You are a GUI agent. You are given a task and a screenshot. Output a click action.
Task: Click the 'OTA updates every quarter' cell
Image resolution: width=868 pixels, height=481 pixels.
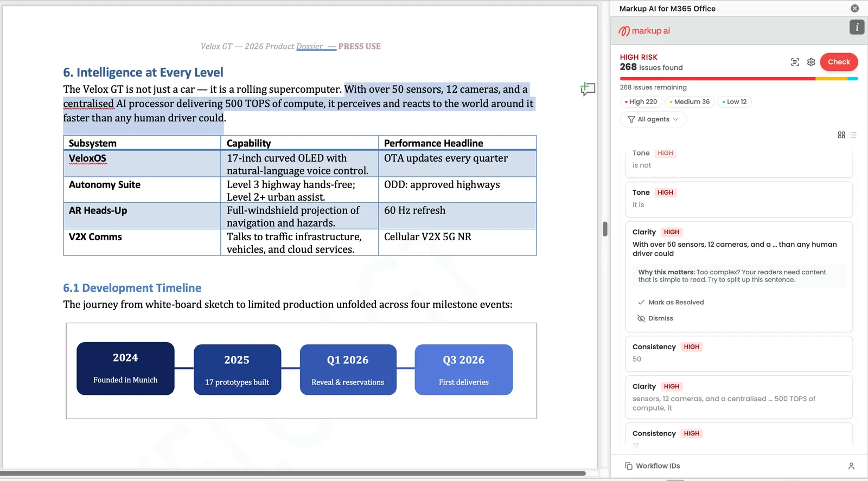coord(457,164)
